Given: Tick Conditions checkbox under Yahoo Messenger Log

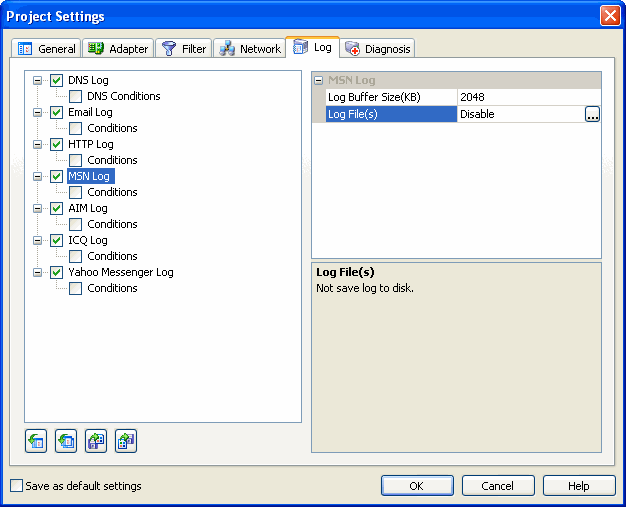Looking at the screenshot, I should (x=75, y=288).
